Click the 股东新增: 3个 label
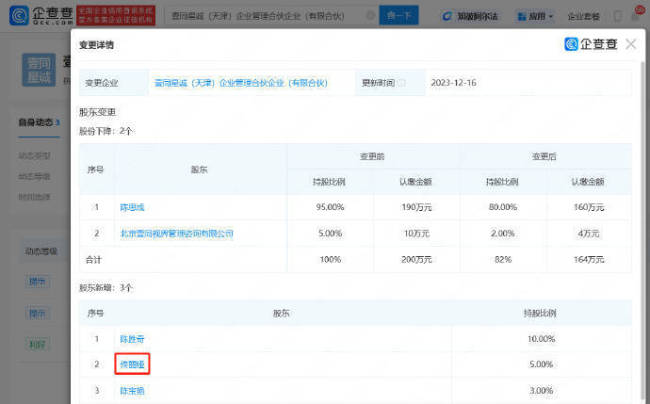 click(106, 288)
